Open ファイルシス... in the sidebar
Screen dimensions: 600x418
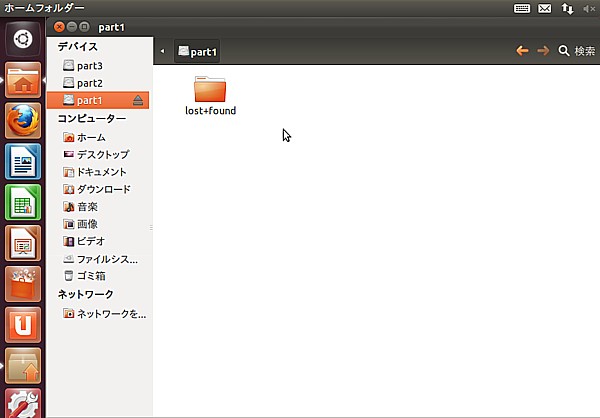click(x=98, y=259)
